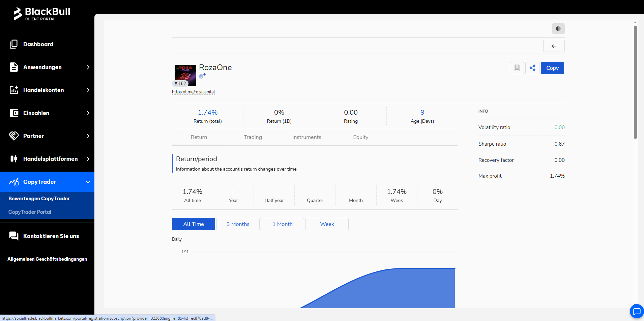
Task: Click the Age (Days) value 9
Action: pos(422,112)
